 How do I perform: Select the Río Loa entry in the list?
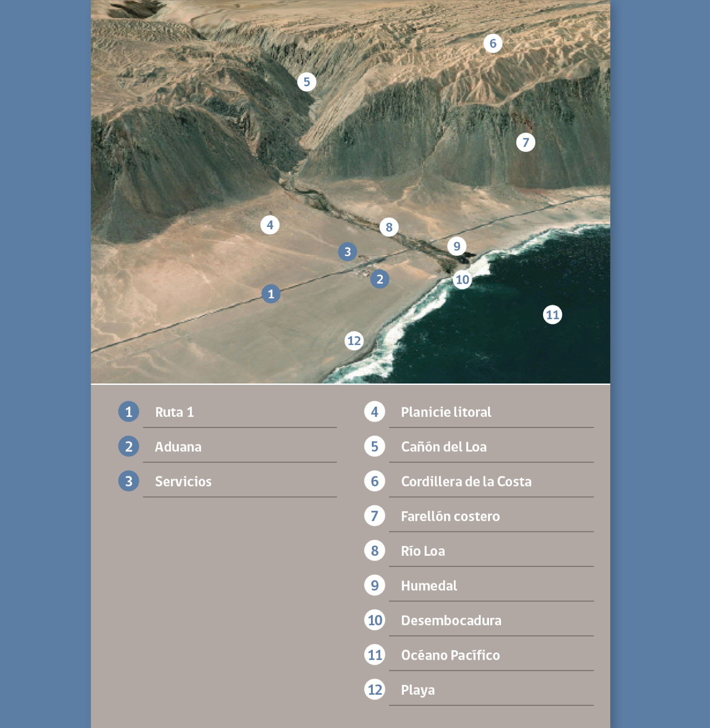pos(423,551)
